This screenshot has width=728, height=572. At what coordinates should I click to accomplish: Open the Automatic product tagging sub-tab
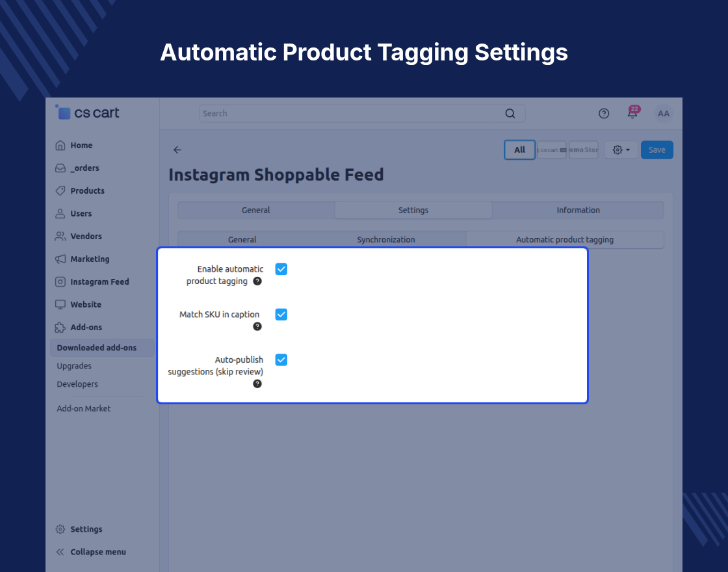pyautogui.click(x=565, y=240)
